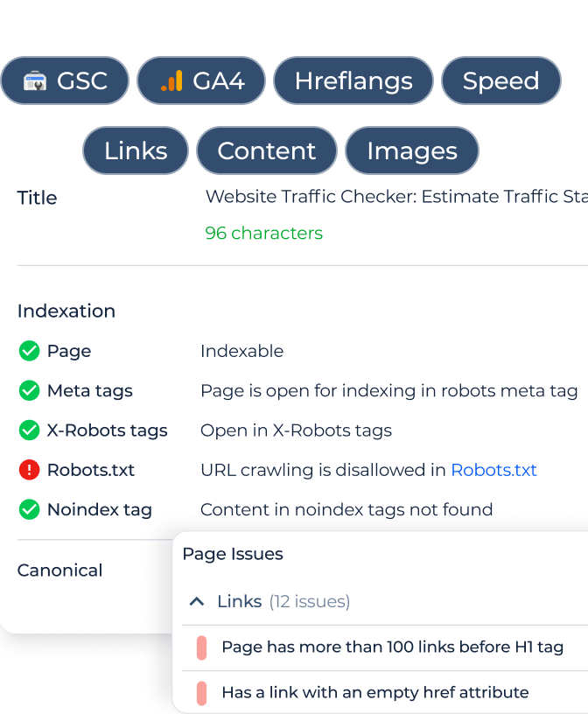Open the Content tab

pos(266,150)
